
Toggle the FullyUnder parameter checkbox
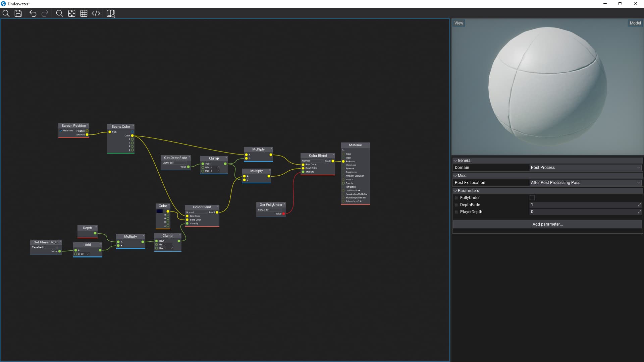coord(532,198)
